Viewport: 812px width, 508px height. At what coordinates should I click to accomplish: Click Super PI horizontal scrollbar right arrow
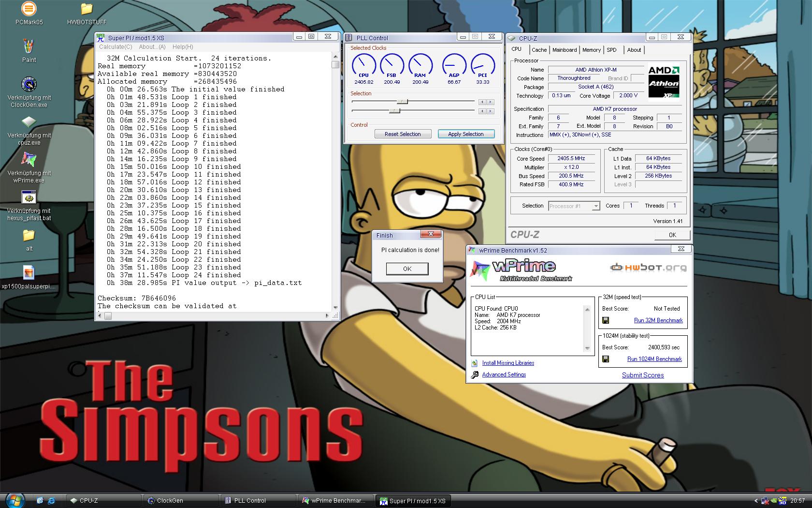point(328,315)
